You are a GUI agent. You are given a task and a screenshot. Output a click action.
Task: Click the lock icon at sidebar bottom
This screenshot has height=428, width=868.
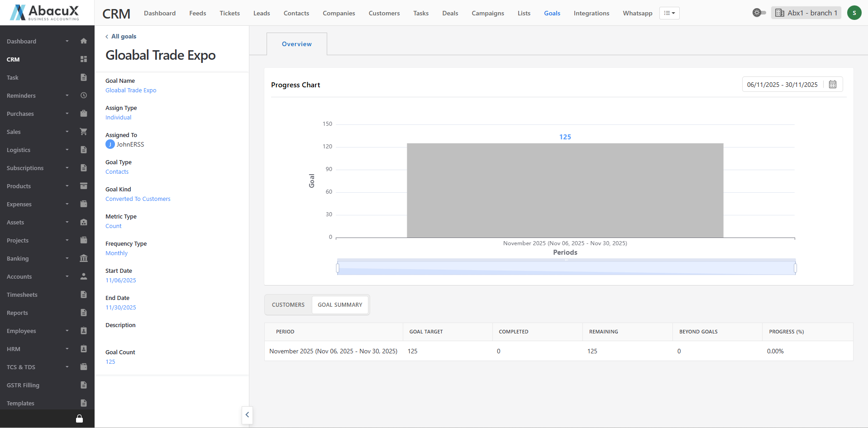pos(79,418)
